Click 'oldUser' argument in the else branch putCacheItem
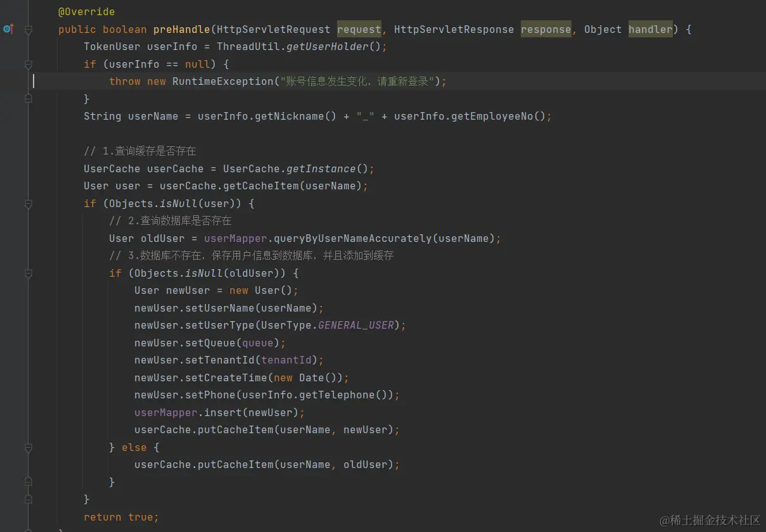The image size is (766, 532). pos(365,465)
